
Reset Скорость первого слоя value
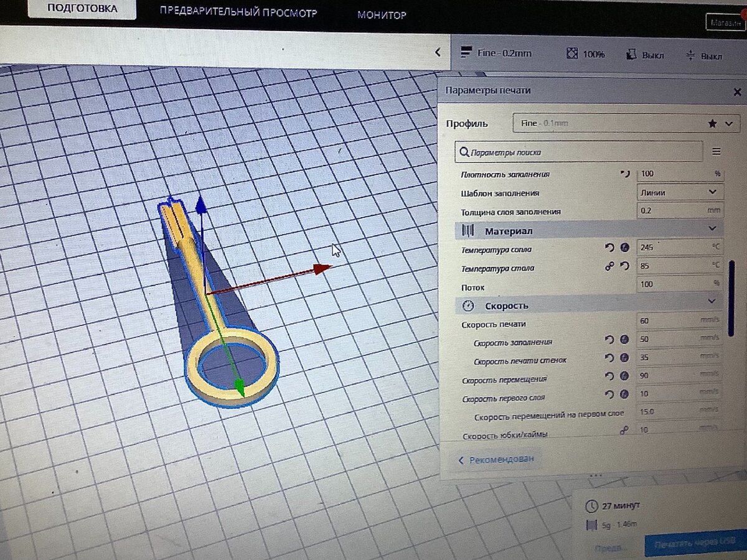pyautogui.click(x=609, y=394)
